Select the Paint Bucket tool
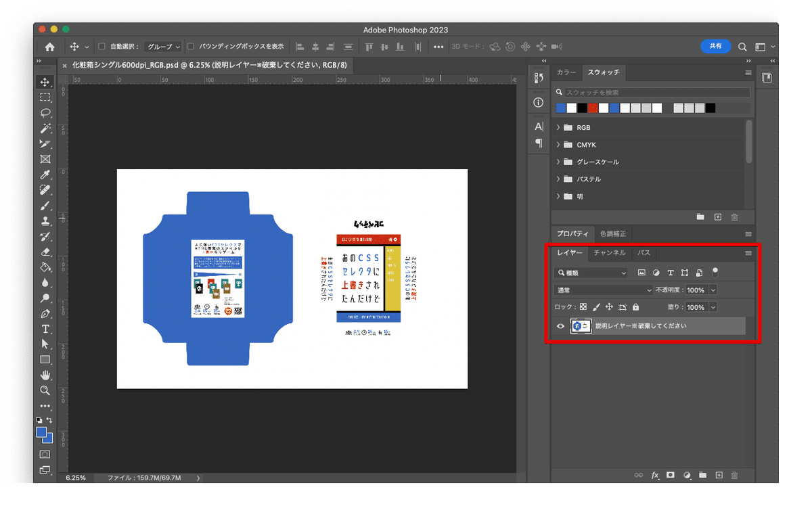This screenshot has width=812, height=527. (45, 268)
